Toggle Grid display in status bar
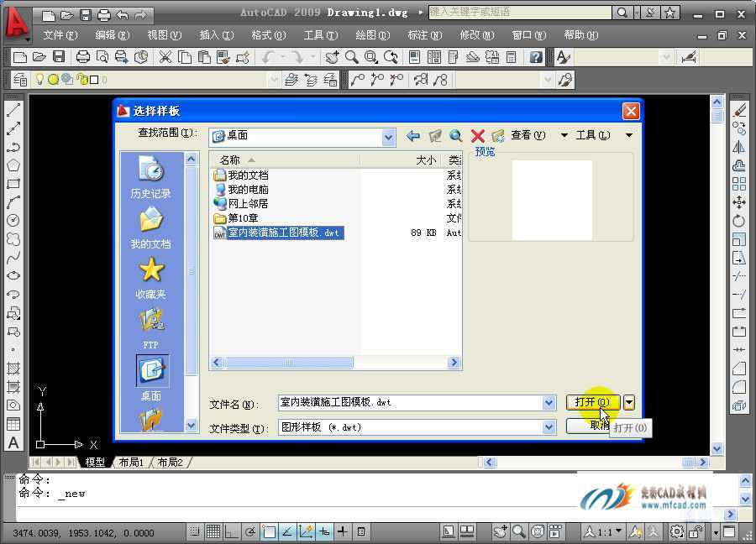The height and width of the screenshot is (544, 756). click(x=213, y=532)
